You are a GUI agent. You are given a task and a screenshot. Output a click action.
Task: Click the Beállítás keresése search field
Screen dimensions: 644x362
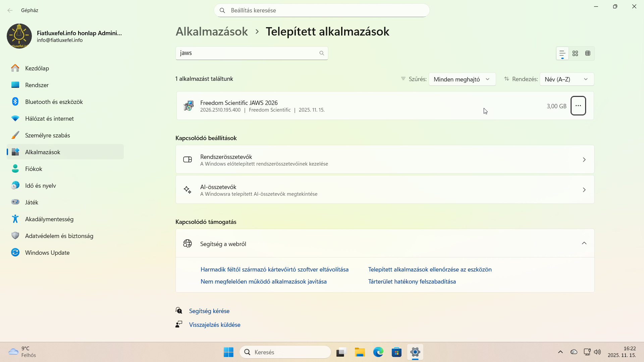tap(321, 10)
